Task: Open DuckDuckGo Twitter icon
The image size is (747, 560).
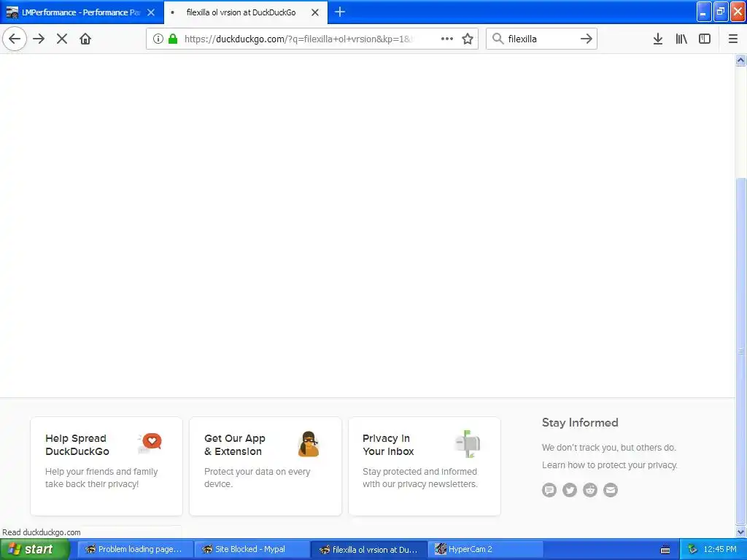Action: [570, 489]
